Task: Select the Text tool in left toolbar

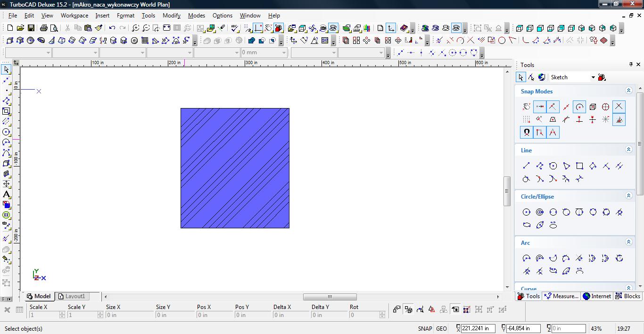Action: 6,194
